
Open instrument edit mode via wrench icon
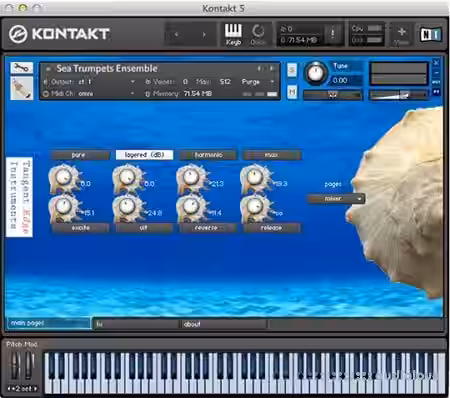[x=22, y=68]
